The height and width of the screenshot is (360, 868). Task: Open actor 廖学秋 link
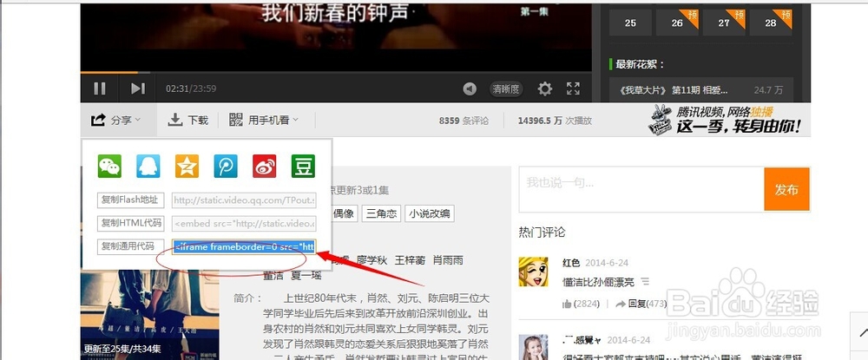coord(372,260)
